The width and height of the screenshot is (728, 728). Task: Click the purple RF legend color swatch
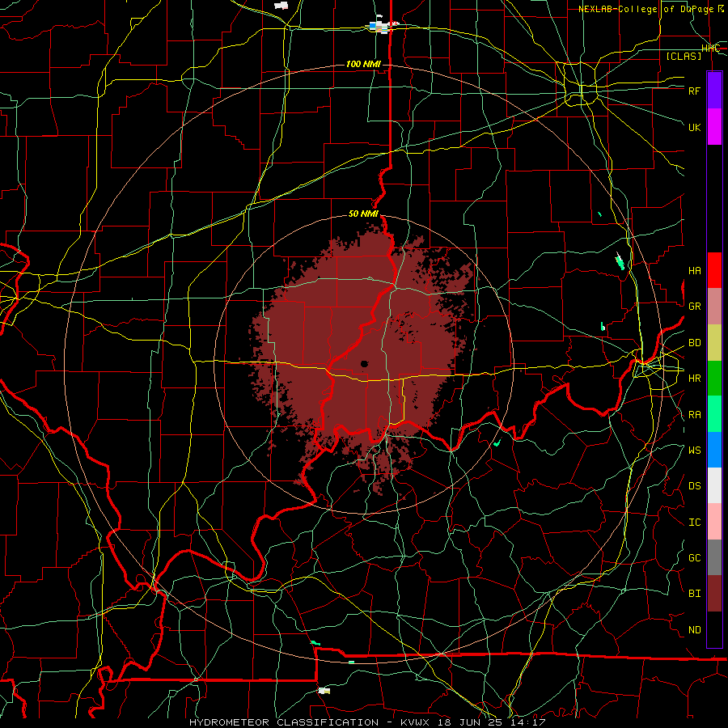coord(714,90)
